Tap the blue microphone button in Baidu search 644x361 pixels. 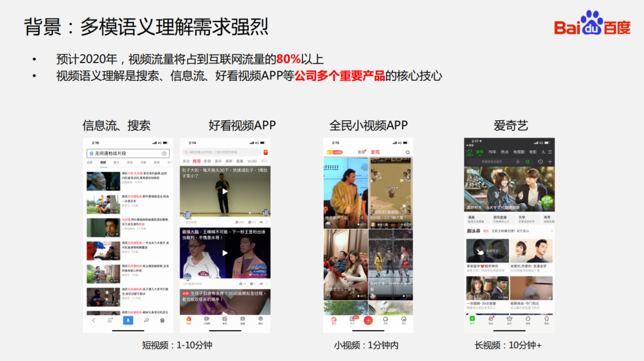[x=128, y=320]
